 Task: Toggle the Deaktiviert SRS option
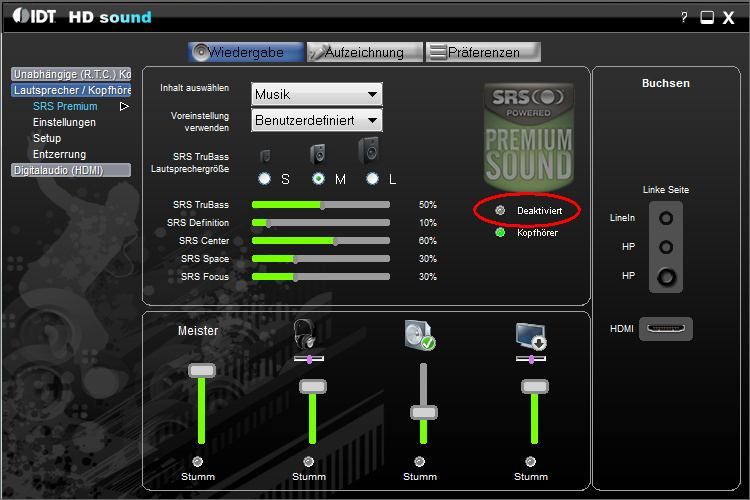[500, 210]
